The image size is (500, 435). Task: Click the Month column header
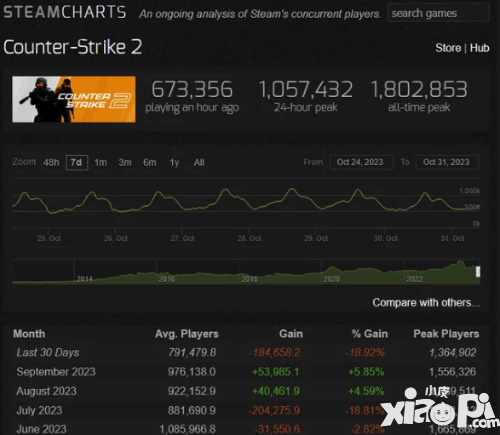coord(29,334)
